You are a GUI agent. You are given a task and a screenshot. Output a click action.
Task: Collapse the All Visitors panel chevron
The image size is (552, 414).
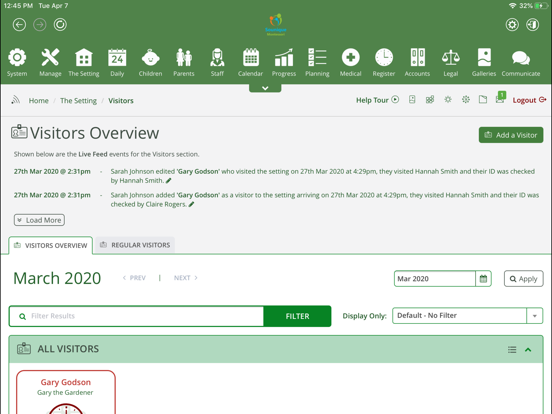click(528, 350)
